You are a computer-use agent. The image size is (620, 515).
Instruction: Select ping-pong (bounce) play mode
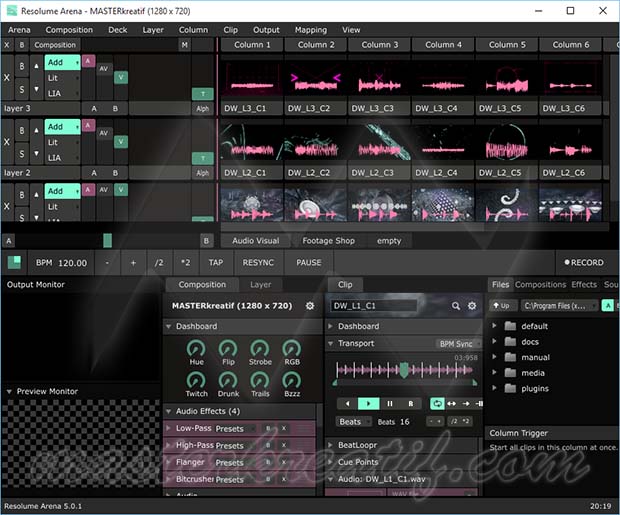tap(451, 403)
